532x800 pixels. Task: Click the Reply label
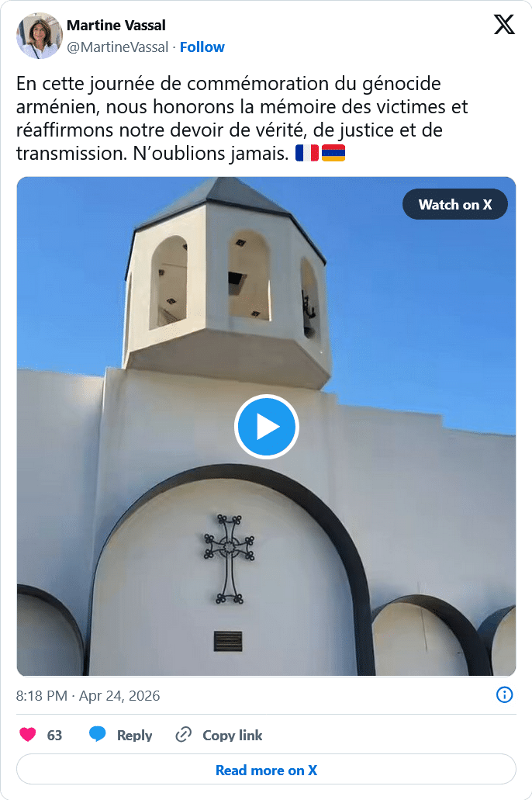(135, 735)
